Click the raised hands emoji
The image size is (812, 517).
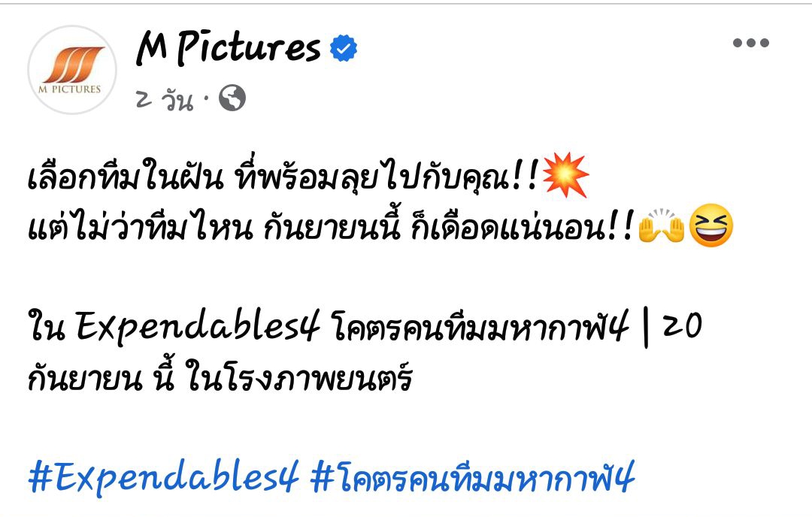tap(662, 225)
